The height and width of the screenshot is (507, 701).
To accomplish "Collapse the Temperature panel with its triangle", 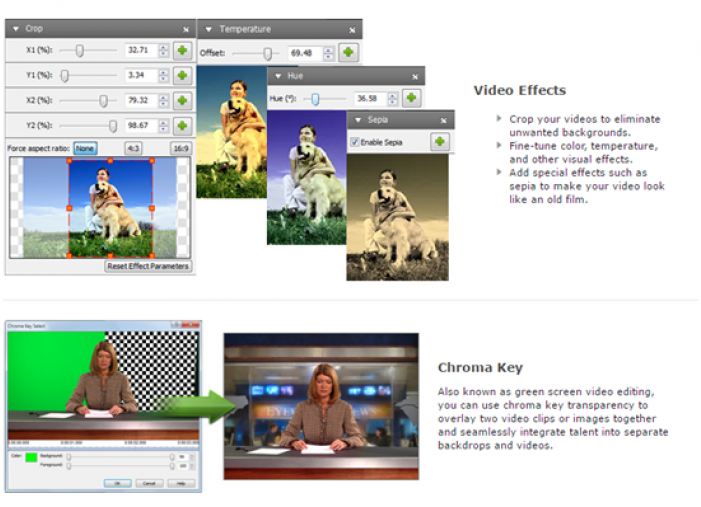I will (208, 30).
